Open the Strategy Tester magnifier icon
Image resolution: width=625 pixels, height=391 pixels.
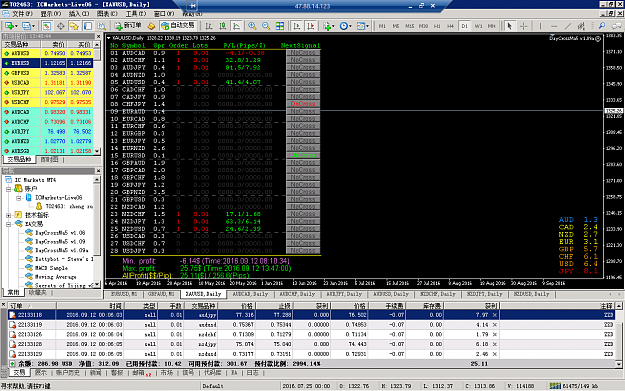(102, 26)
